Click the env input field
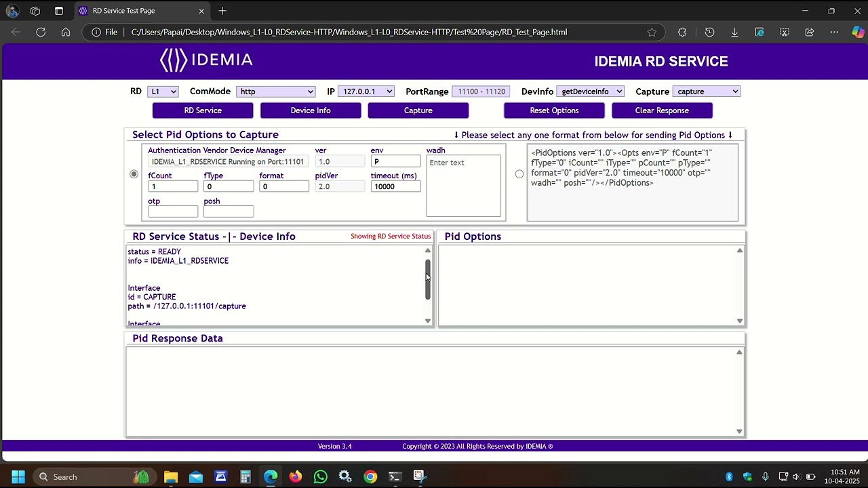The height and width of the screenshot is (488, 868). (396, 161)
